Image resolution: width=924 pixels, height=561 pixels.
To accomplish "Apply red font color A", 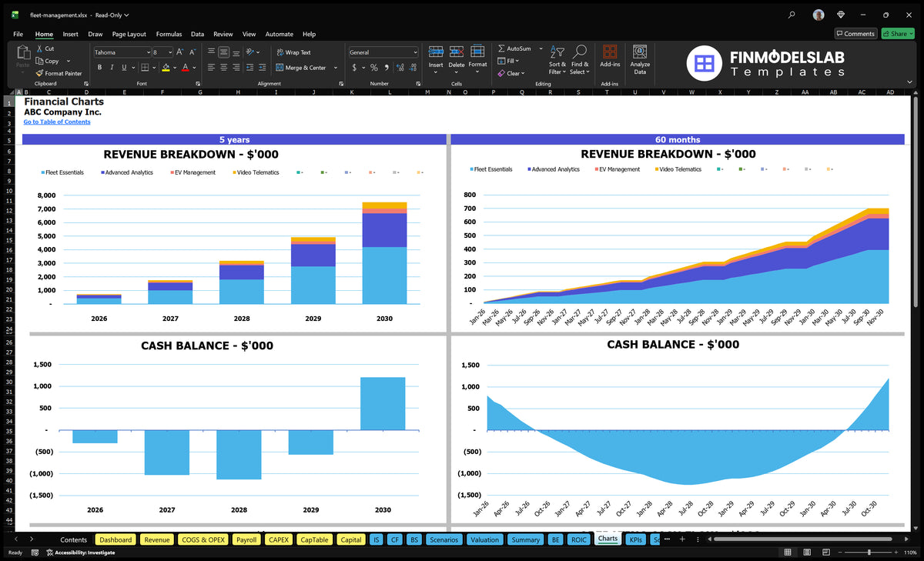I will [x=185, y=68].
